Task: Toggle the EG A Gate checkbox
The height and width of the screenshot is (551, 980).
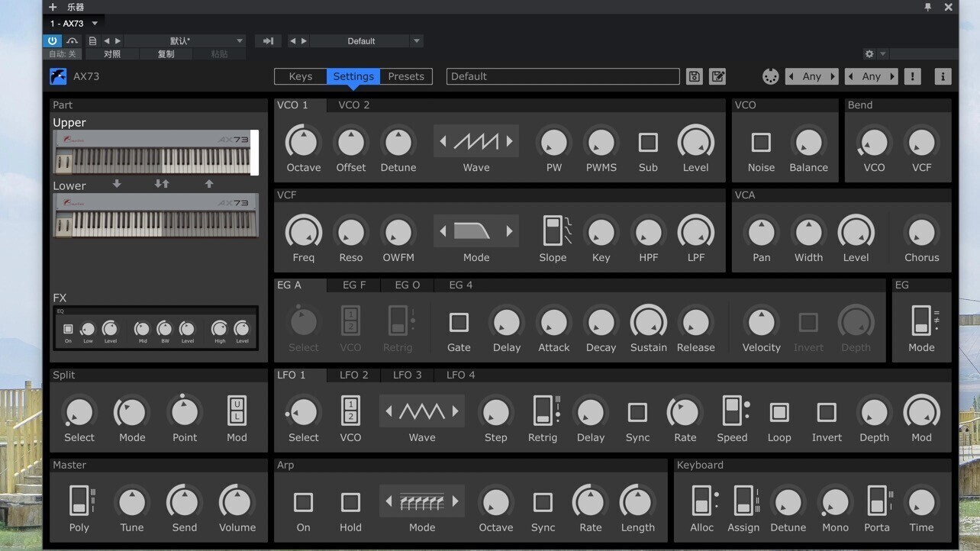Action: tap(459, 322)
